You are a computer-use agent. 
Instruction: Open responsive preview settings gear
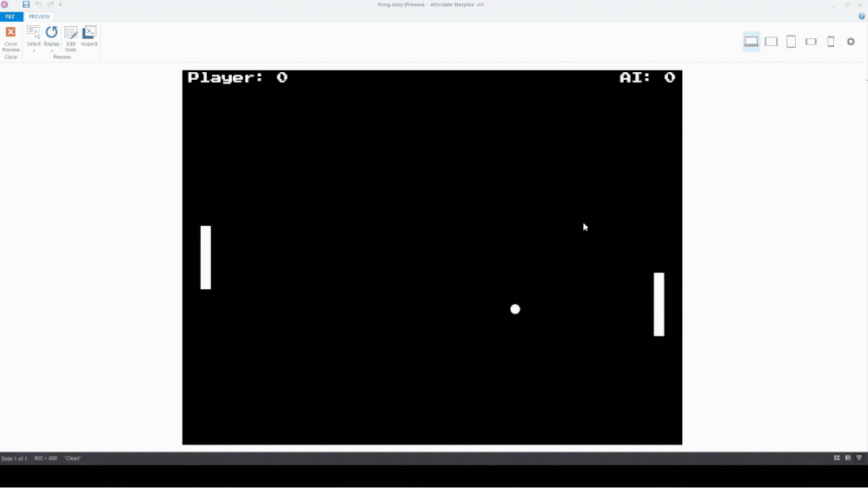pos(851,42)
